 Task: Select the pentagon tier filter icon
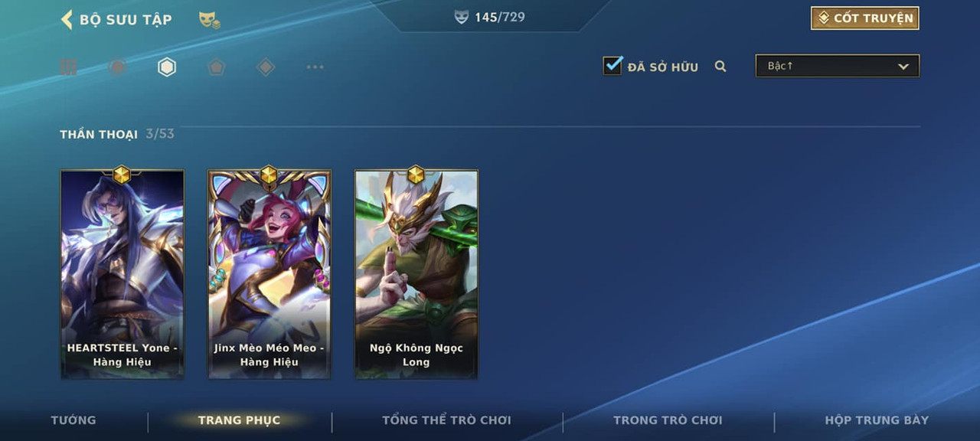pyautogui.click(x=217, y=67)
